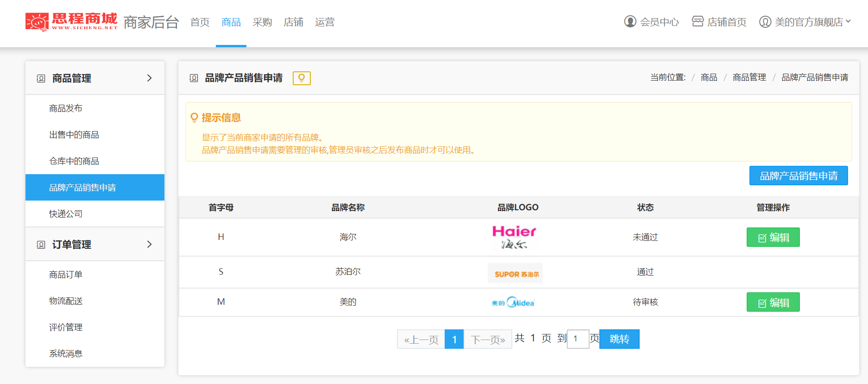Open 快递公司 in the sidebar

[95, 214]
